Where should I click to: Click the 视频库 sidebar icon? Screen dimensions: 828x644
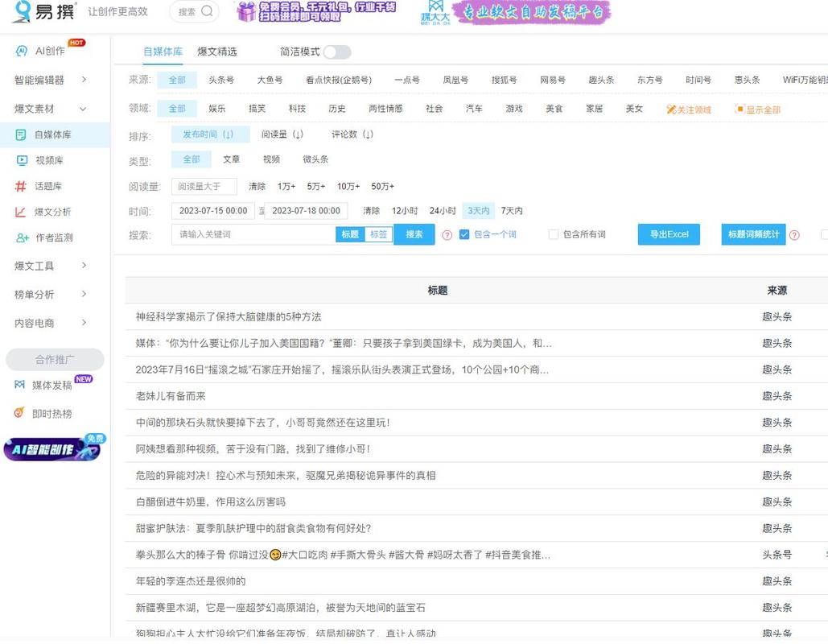22,161
